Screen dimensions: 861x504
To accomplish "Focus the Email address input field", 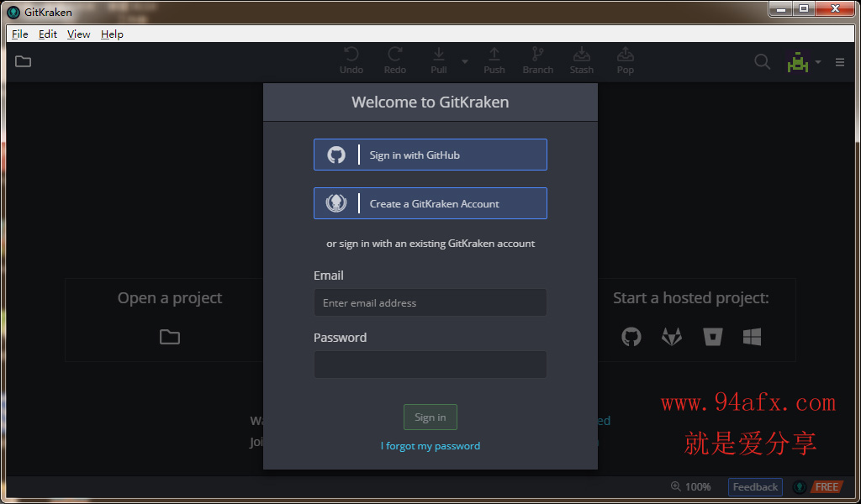I will [x=430, y=302].
